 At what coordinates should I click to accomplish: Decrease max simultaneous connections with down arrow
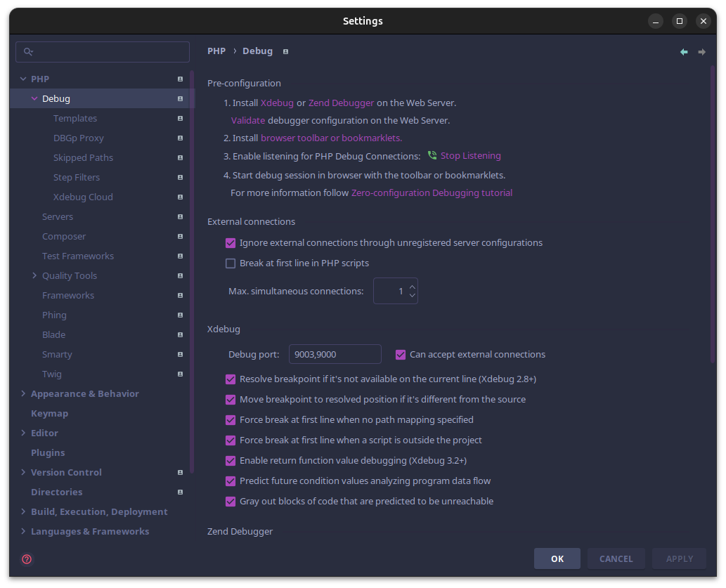[412, 295]
